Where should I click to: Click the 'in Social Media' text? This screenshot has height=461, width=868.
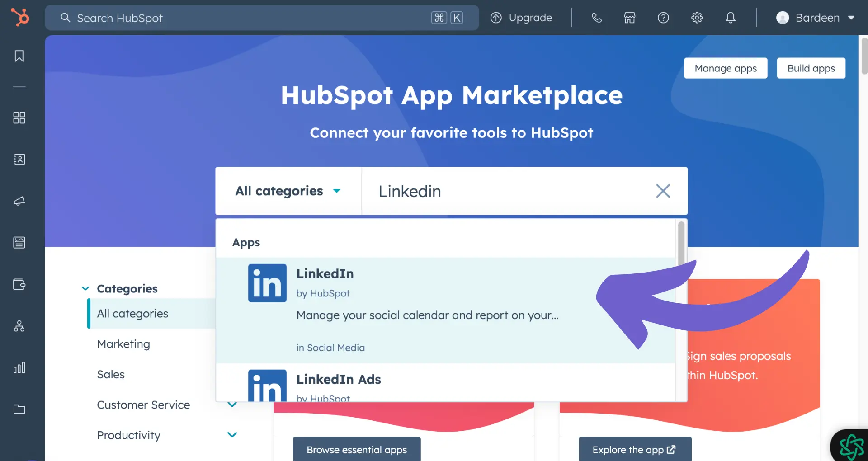pyautogui.click(x=330, y=348)
